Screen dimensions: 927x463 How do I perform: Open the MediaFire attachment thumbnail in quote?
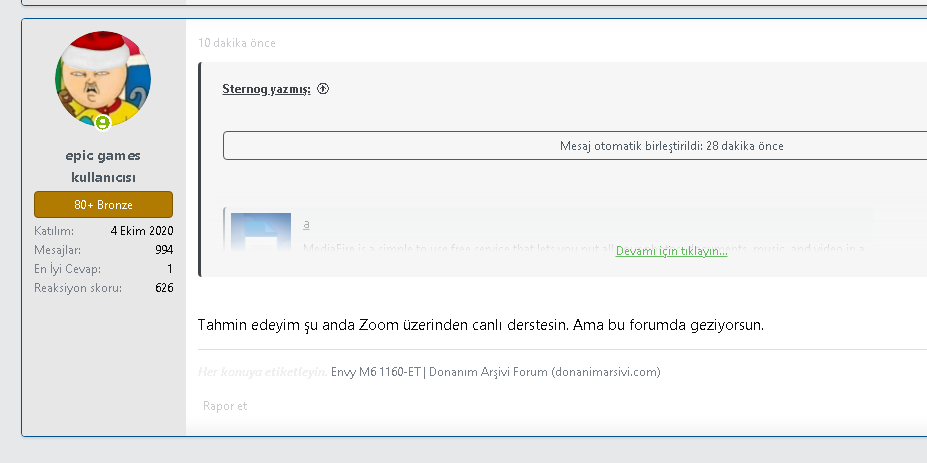click(x=261, y=232)
